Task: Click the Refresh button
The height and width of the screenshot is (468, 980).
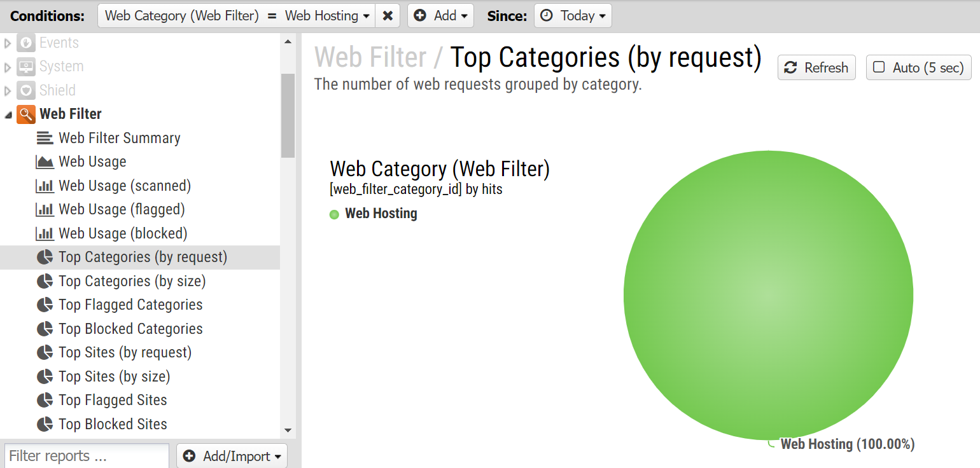Action: (817, 67)
